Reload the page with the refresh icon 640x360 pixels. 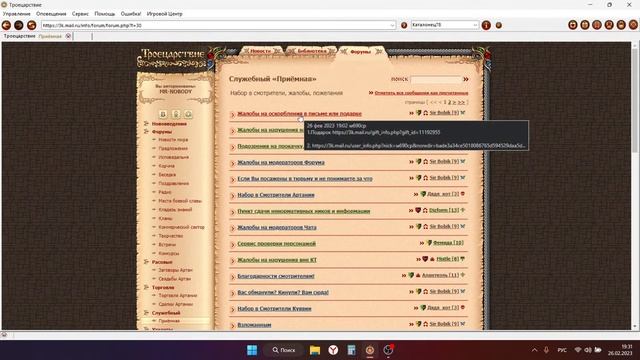pos(31,25)
